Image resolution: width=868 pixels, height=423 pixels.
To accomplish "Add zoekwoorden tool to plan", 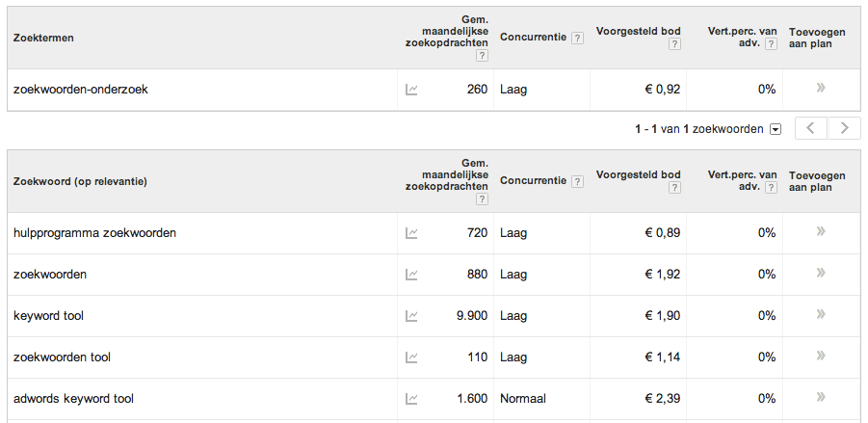I will tap(821, 357).
